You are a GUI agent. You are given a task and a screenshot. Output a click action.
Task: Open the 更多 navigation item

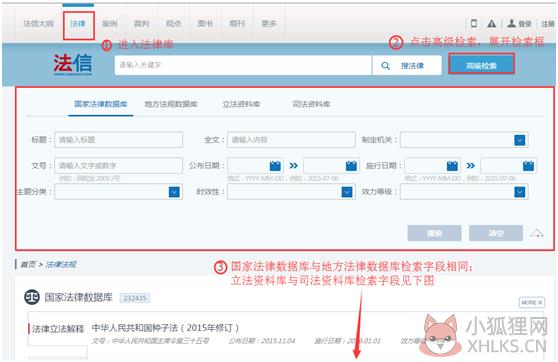point(269,23)
